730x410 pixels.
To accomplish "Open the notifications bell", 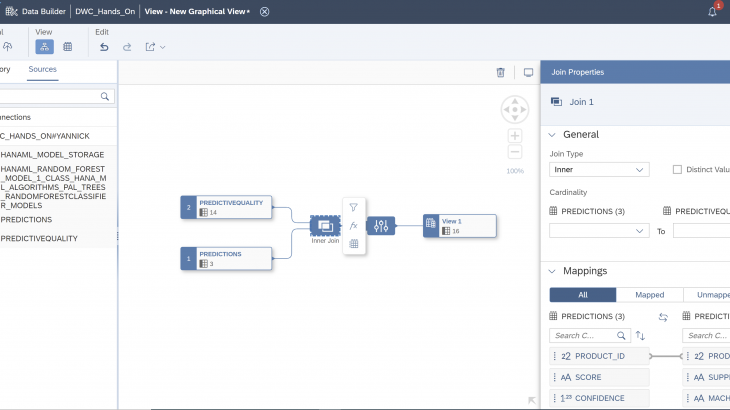I will coord(713,11).
